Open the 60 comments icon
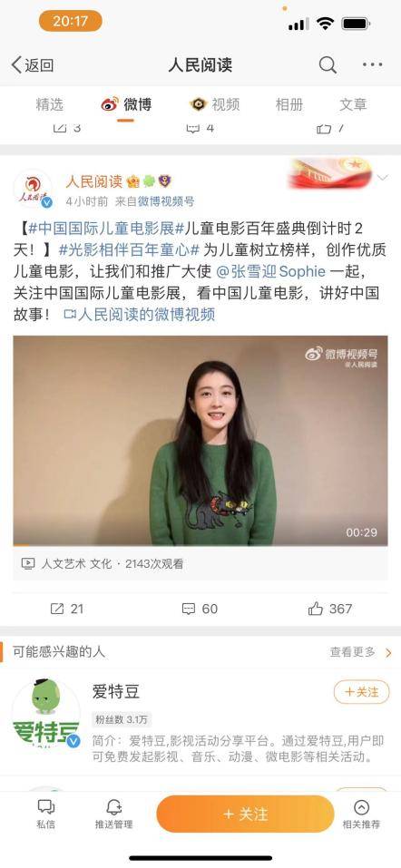Viewport: 401px width, 868px height. pyautogui.click(x=189, y=609)
